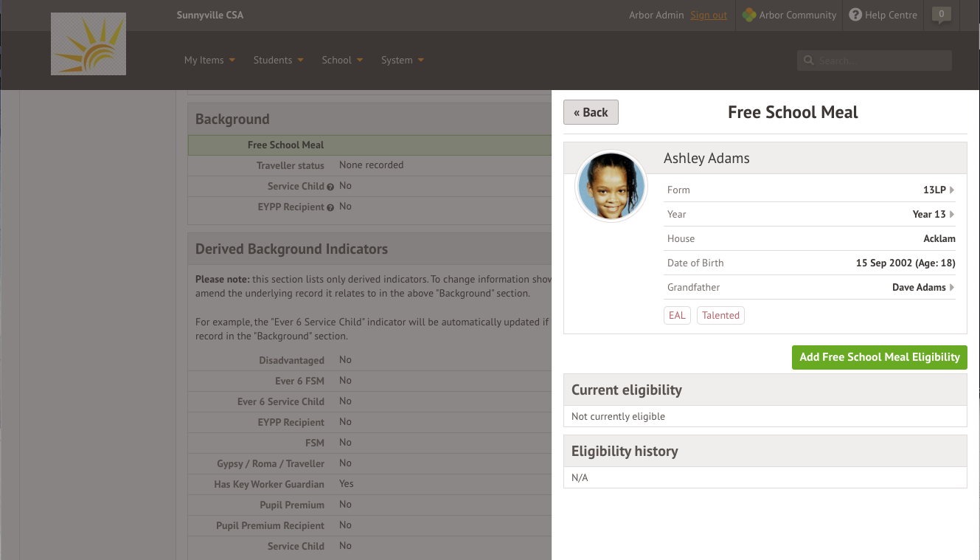Click the Sunnyville school sun logo

(88, 44)
